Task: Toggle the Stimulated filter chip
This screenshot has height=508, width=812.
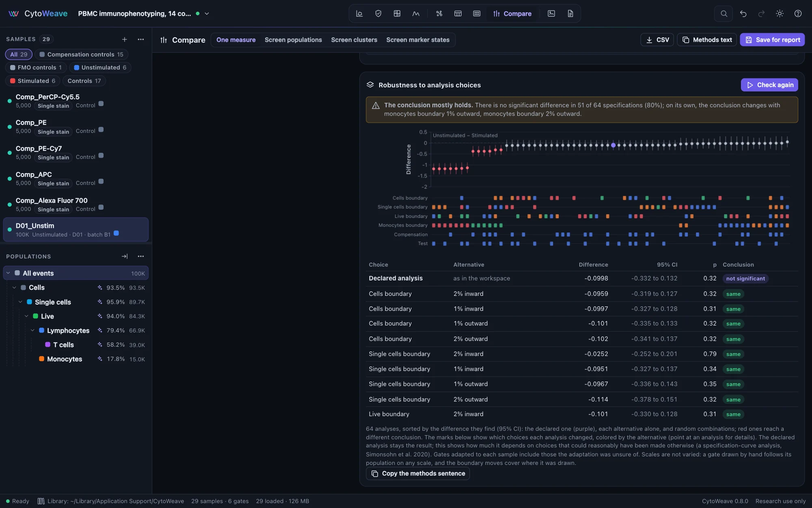Action: pyautogui.click(x=32, y=81)
